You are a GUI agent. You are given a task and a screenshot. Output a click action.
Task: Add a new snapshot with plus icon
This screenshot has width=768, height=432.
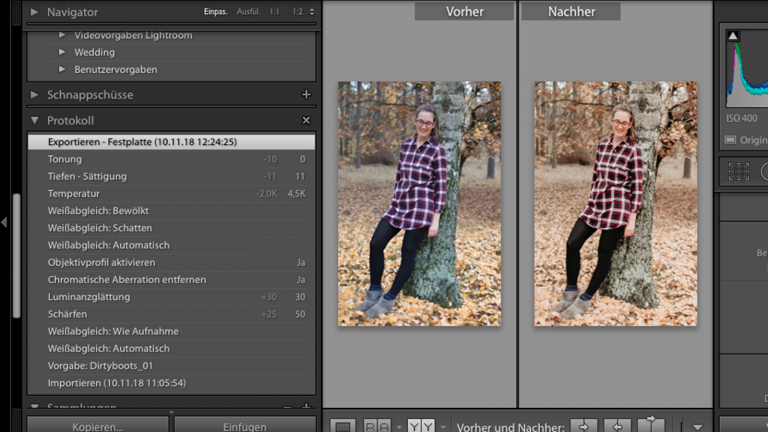[x=306, y=95]
